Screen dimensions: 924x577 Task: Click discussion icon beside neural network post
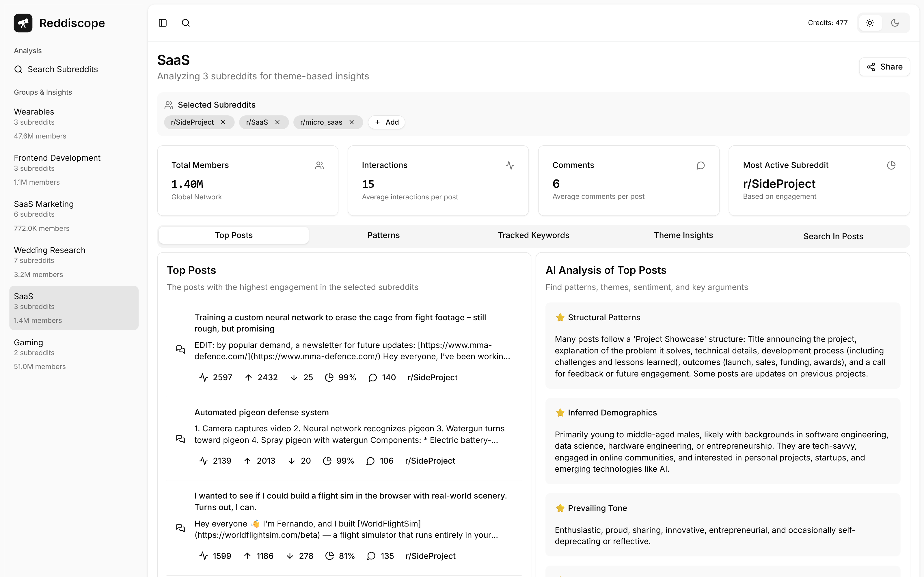click(180, 349)
